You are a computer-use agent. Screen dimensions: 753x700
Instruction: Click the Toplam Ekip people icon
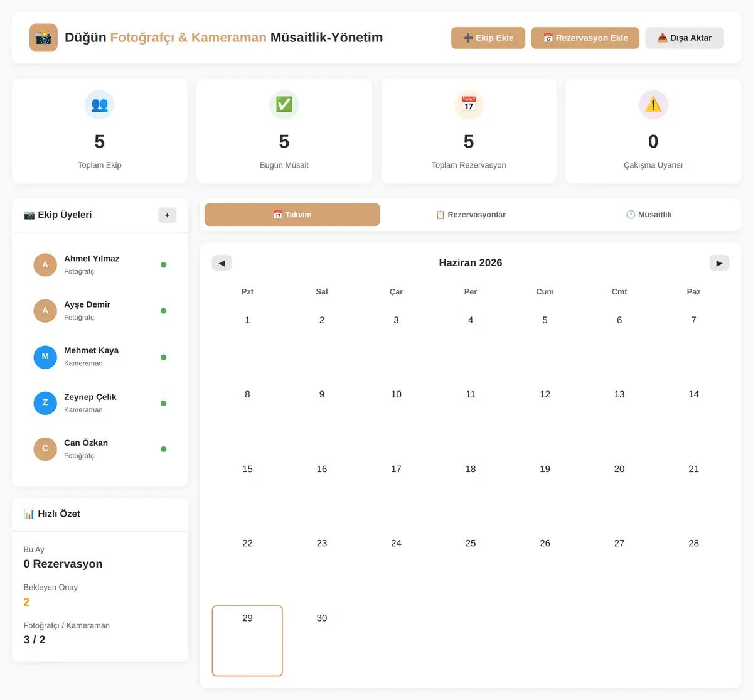click(x=100, y=105)
